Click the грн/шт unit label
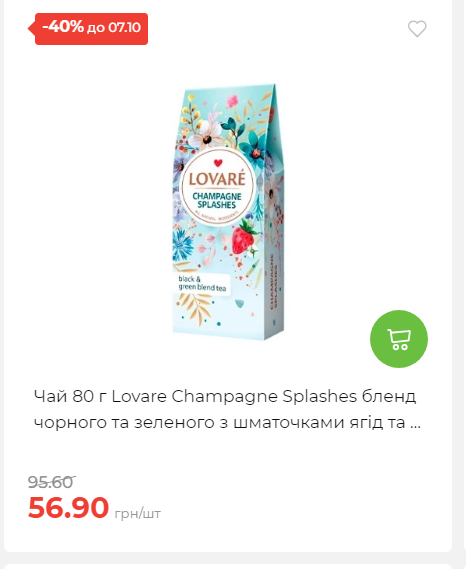 click(x=138, y=513)
